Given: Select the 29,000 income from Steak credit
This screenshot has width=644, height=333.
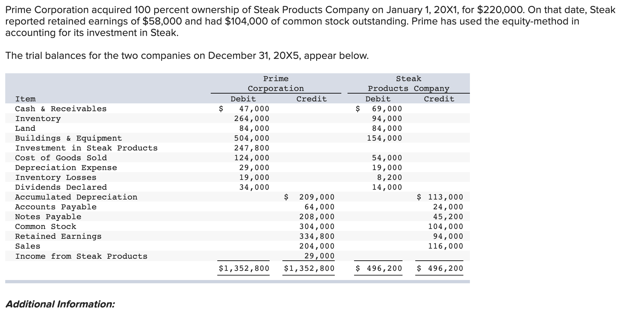Looking at the screenshot, I should pos(319,256).
